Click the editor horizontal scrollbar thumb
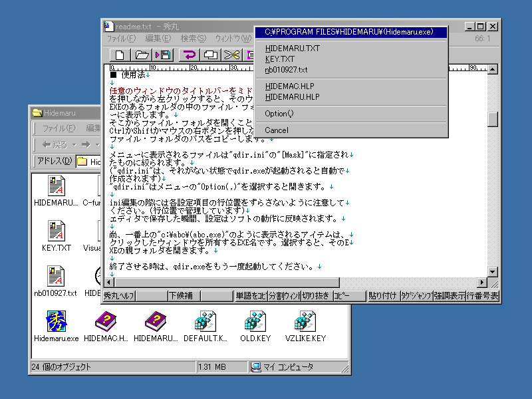 tap(227, 282)
